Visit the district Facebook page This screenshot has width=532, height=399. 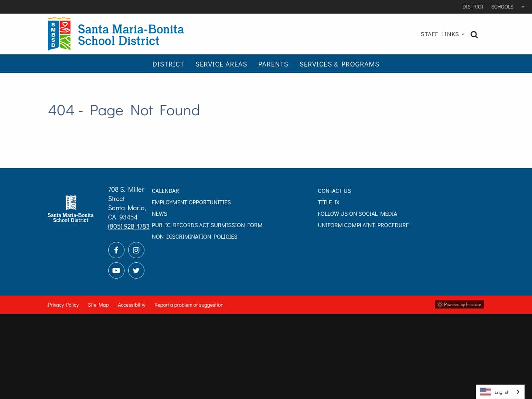pos(116,250)
